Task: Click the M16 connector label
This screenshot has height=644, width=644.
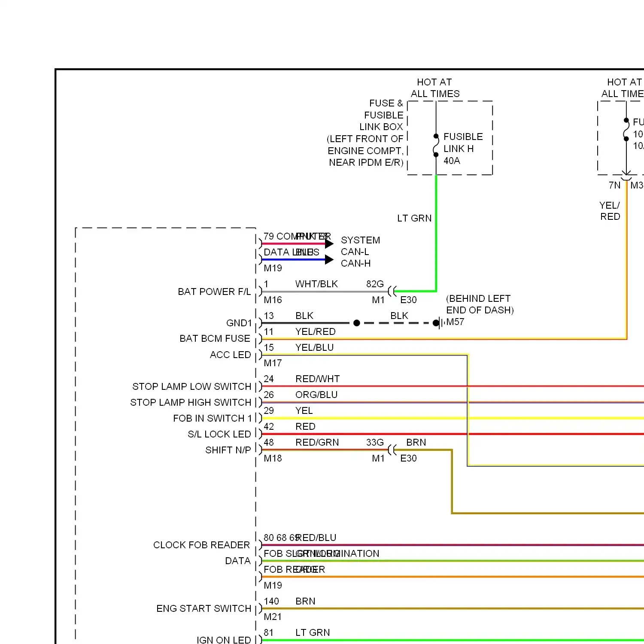Action: click(273, 300)
